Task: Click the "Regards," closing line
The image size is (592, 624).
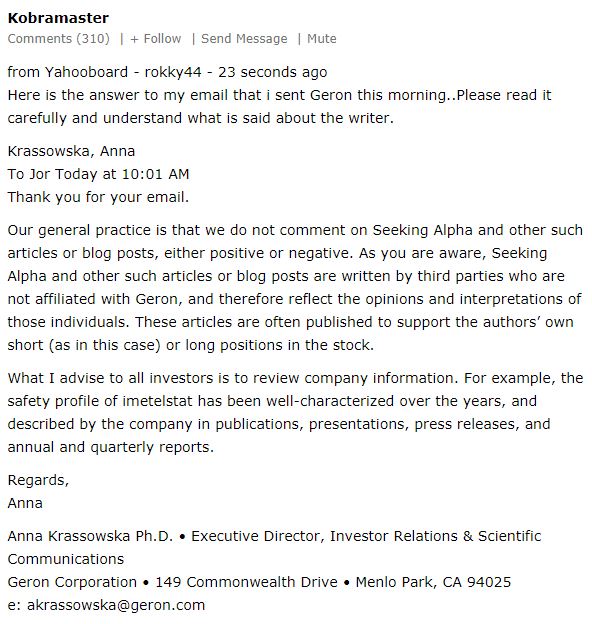Action: [38, 480]
